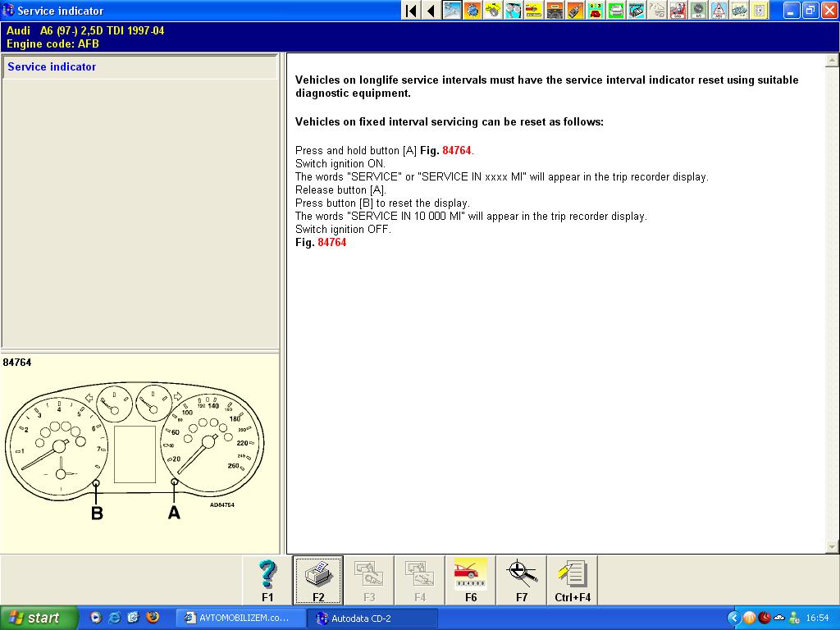Open the red car service schedule icon

point(534,11)
